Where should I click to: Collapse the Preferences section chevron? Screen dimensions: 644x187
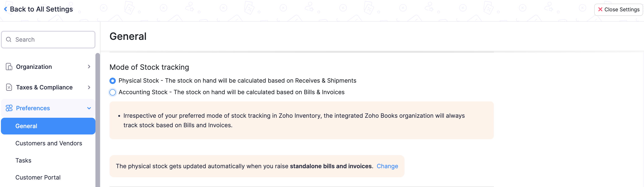point(89,108)
